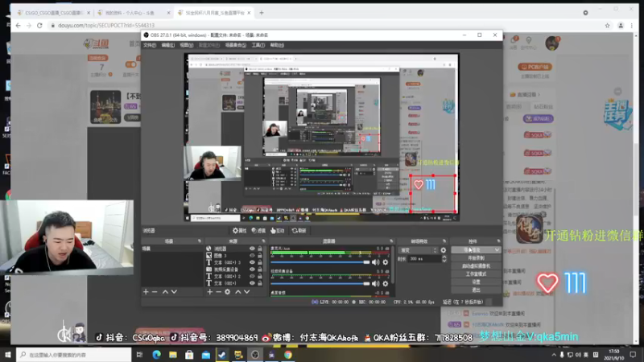
Task: Open 视频采集设备 mixer settings gear
Action: (386, 284)
